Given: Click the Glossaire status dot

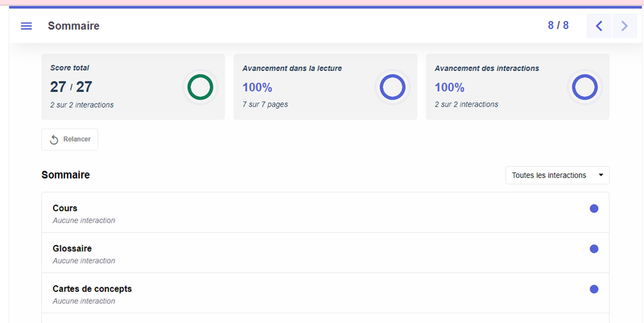Looking at the screenshot, I should (594, 249).
